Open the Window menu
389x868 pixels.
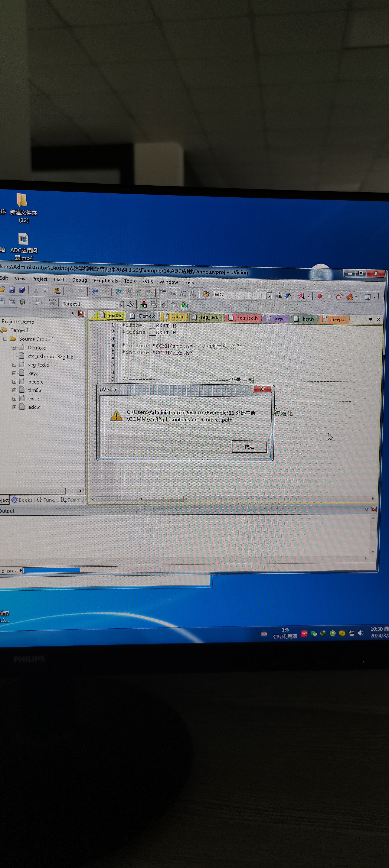(168, 282)
